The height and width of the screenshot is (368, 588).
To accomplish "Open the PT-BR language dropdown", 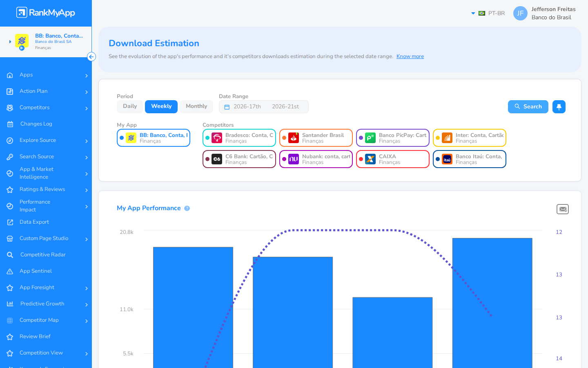I will pyautogui.click(x=488, y=13).
